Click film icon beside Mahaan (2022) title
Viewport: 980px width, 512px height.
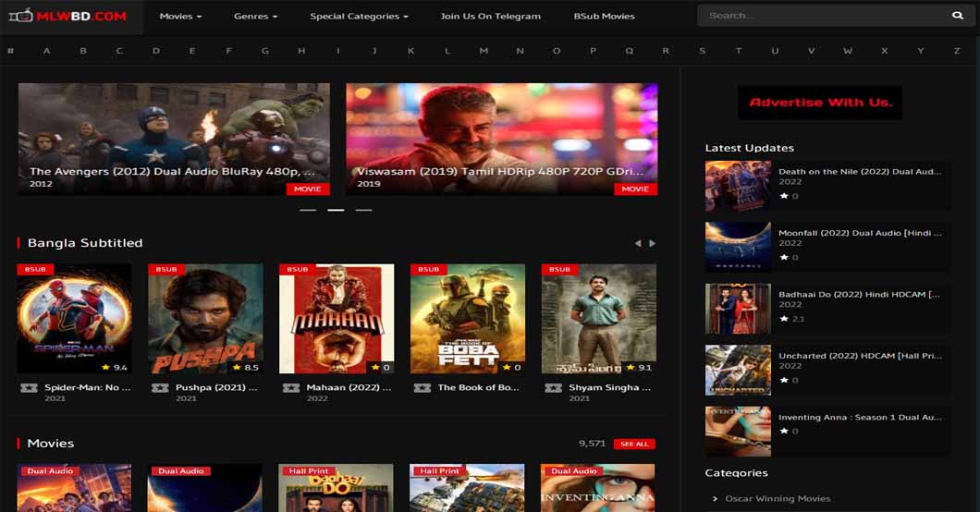click(x=290, y=388)
